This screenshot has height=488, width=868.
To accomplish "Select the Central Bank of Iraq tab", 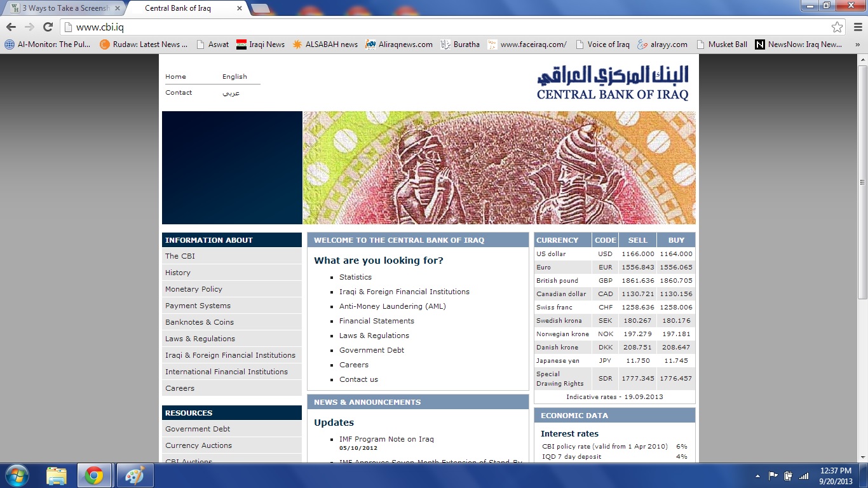I will point(184,8).
